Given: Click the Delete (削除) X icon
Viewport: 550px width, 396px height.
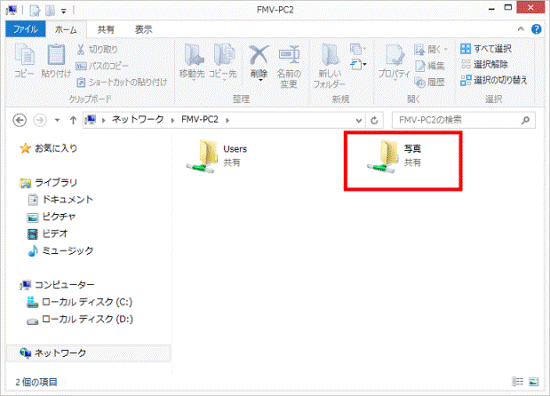Looking at the screenshot, I should tap(259, 55).
